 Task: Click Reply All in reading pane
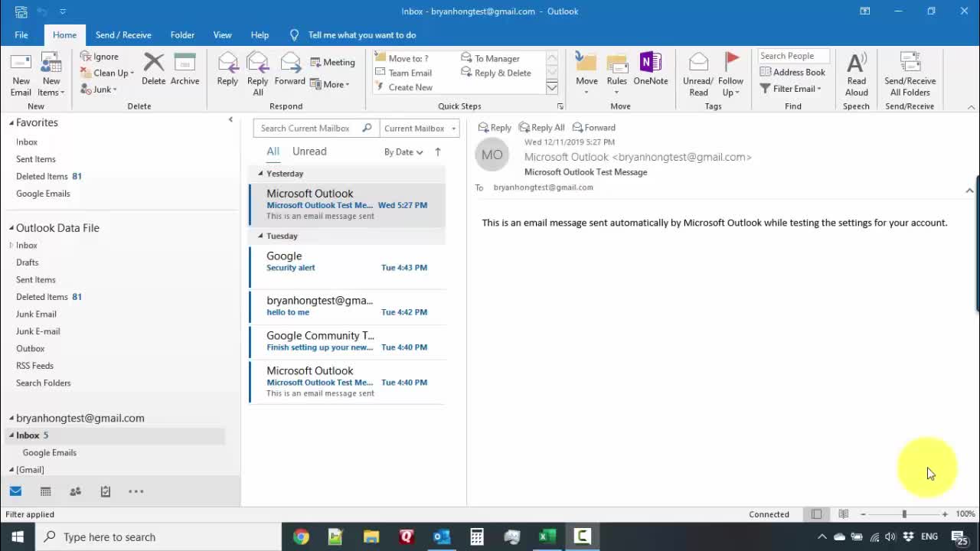541,128
